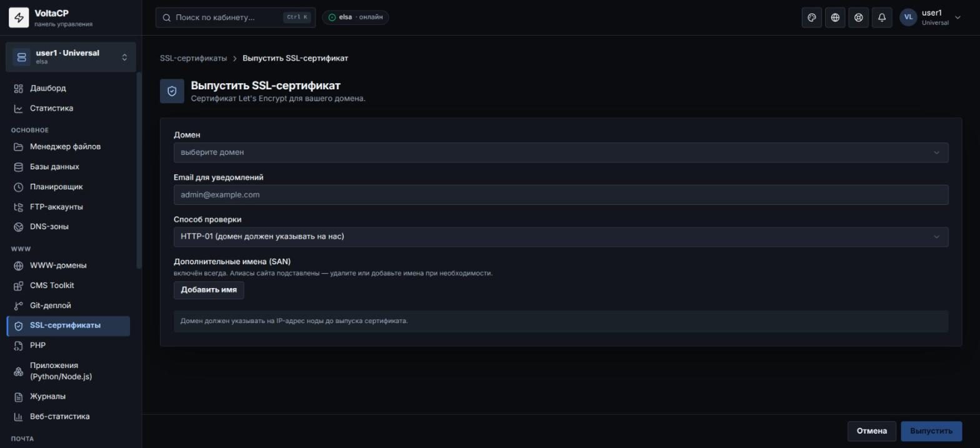
Task: Expand the user1 · Universal account switcher
Action: [71, 57]
